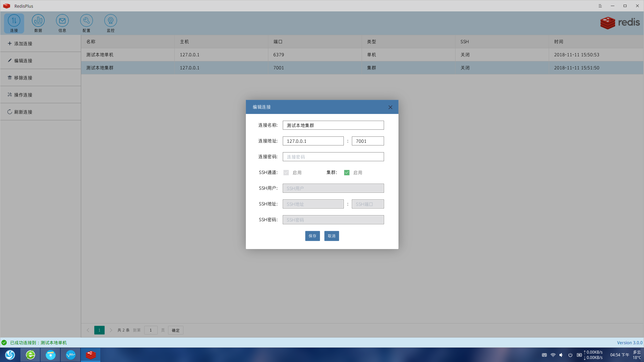Select the 连接地址 input field
Viewport: 644px width, 362px height.
point(313,141)
